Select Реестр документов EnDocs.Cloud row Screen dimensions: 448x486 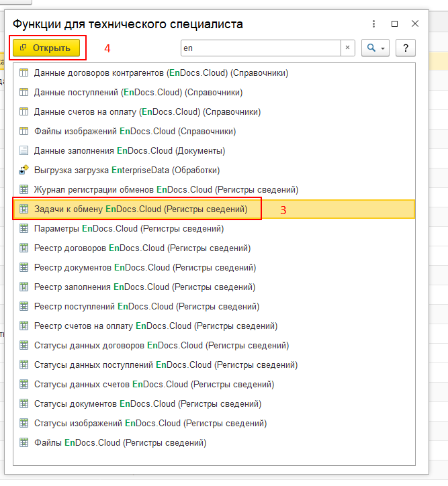[x=214, y=267]
